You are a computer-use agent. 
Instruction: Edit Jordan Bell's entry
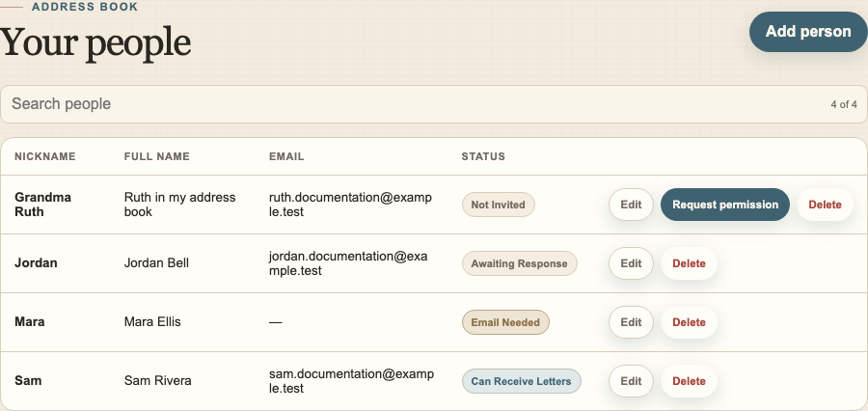pyautogui.click(x=631, y=263)
